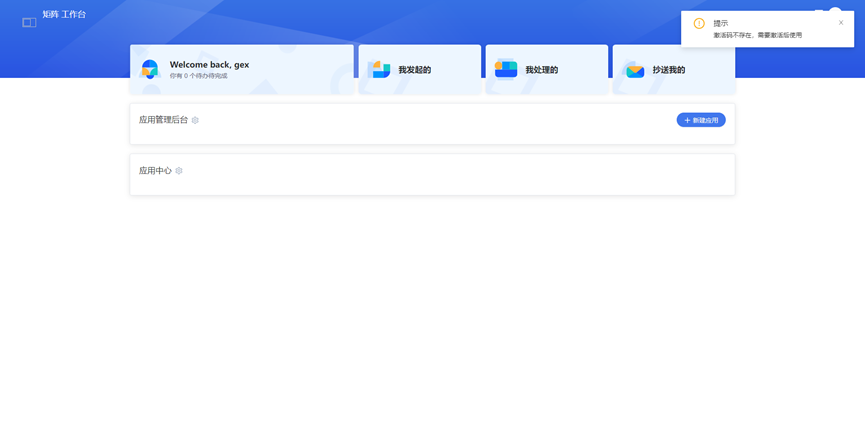Open the 我处理的 card

pyautogui.click(x=547, y=69)
